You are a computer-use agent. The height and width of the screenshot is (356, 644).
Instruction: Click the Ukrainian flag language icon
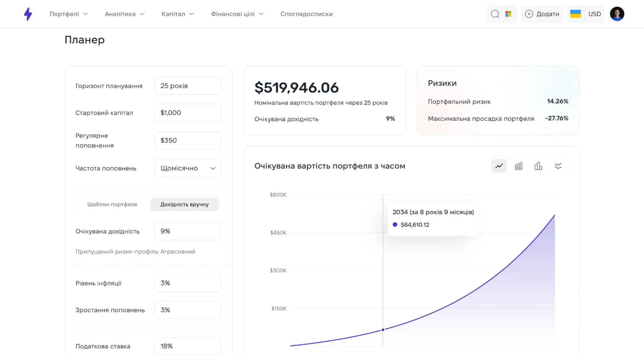tap(575, 14)
